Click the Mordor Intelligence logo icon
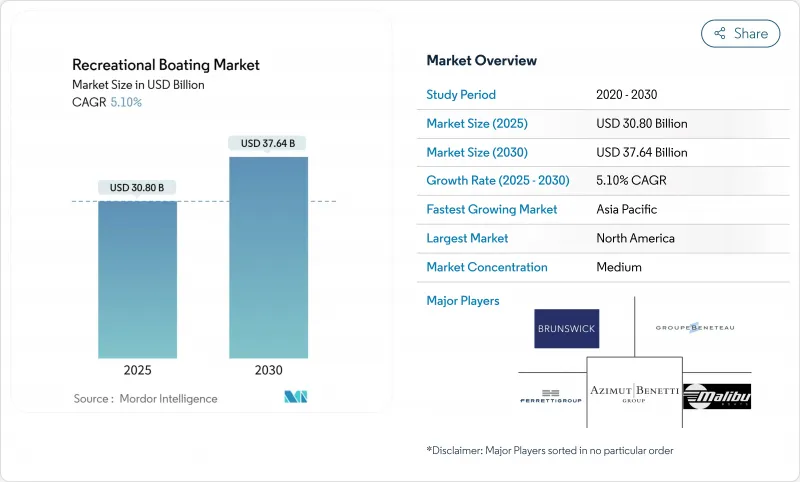This screenshot has width=800, height=482. [x=295, y=397]
